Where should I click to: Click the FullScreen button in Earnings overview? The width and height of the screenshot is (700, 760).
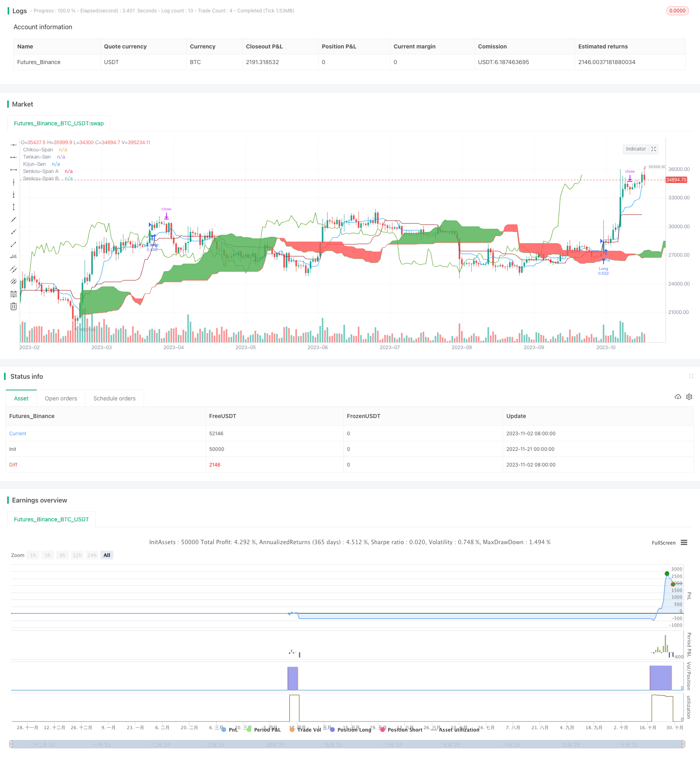(663, 543)
